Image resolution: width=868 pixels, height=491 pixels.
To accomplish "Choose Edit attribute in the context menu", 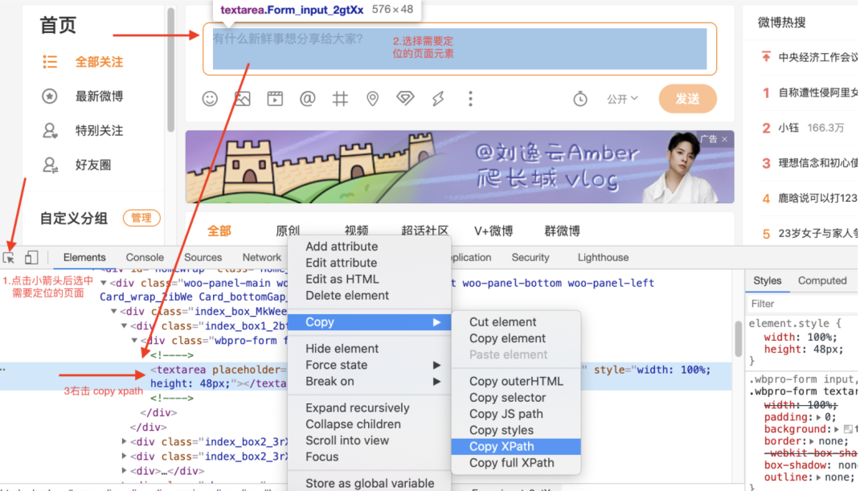I will (x=369, y=263).
